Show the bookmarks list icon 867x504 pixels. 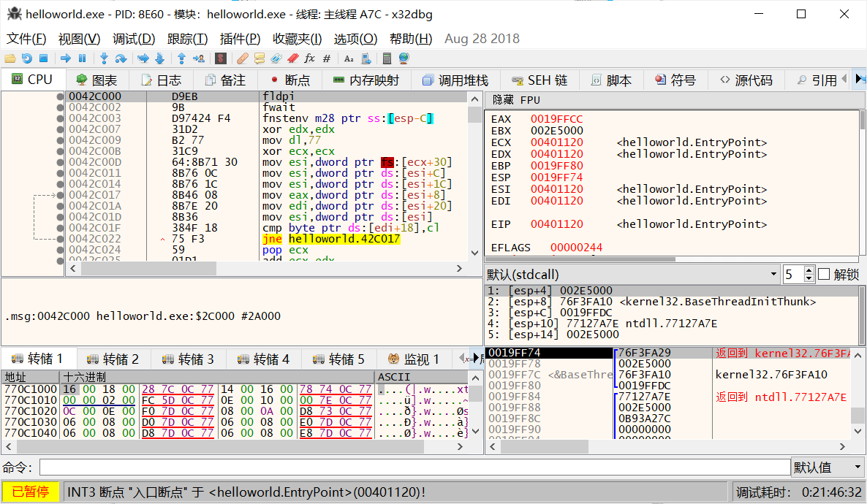pyautogui.click(x=293, y=58)
